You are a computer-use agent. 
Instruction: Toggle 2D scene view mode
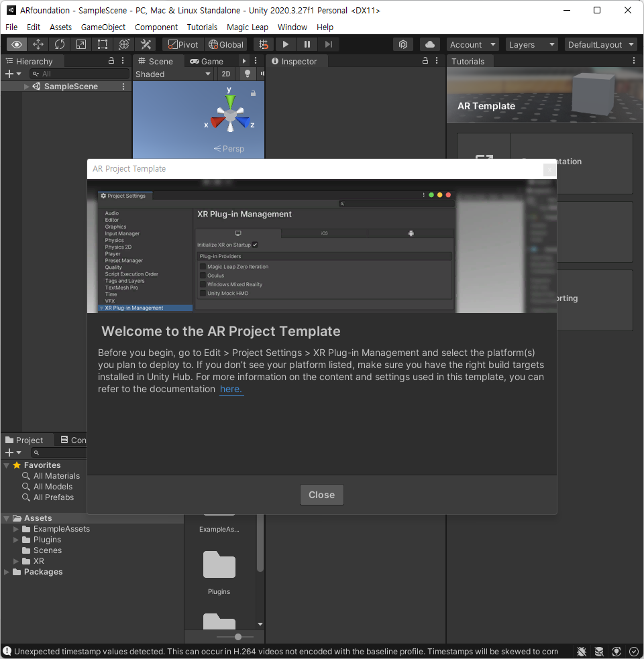tap(226, 74)
